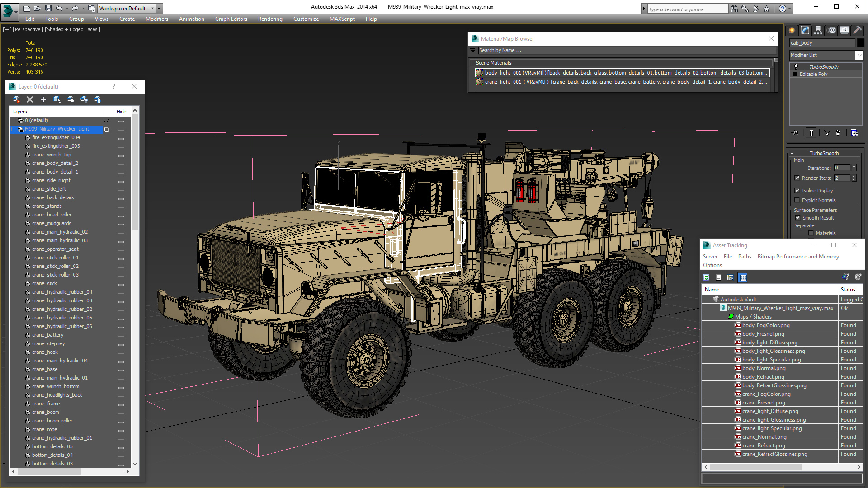Click the [Perspective] viewport label
Screen dimensions: 868x488
[28, 29]
